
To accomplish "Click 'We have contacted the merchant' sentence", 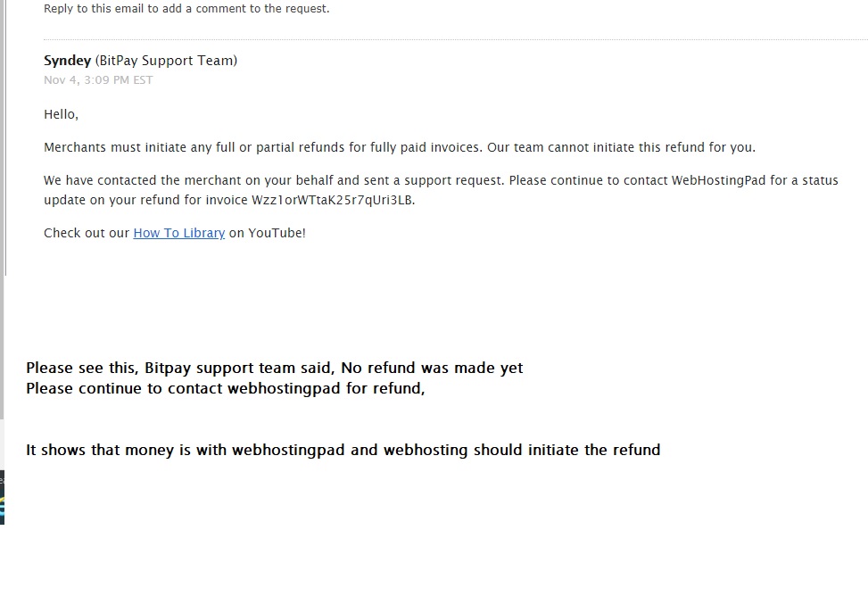I will (274, 180).
